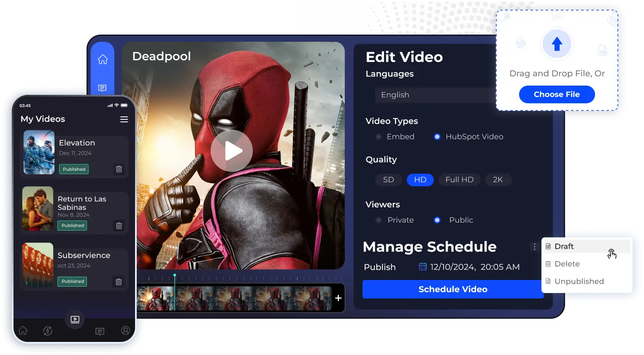This screenshot has height=355, width=644.
Task: Delete Return to Las Sabinas via trash icon
Action: [119, 226]
